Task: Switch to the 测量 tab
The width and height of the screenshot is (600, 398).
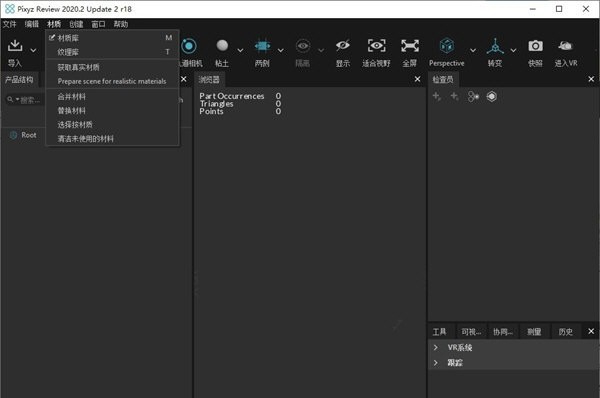Action: pyautogui.click(x=534, y=332)
